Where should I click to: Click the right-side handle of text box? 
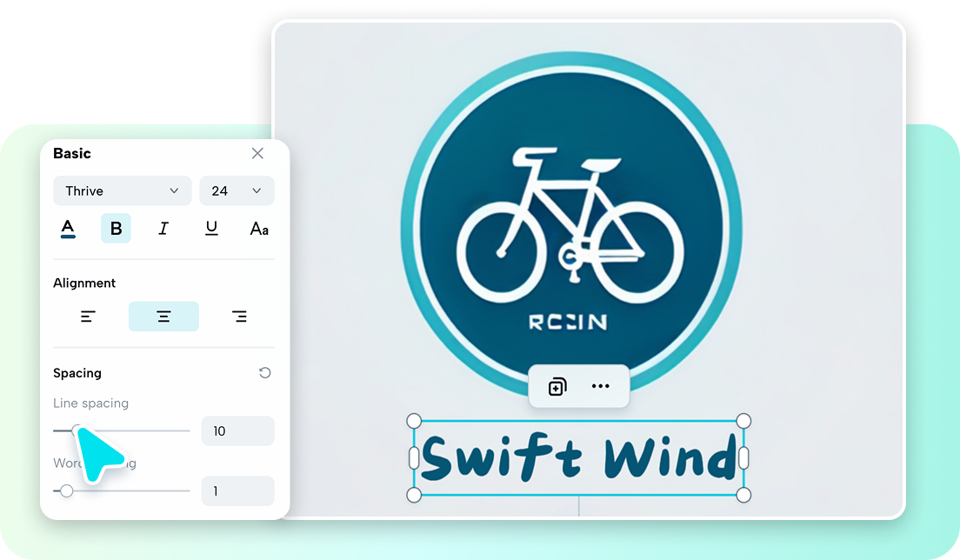(743, 457)
